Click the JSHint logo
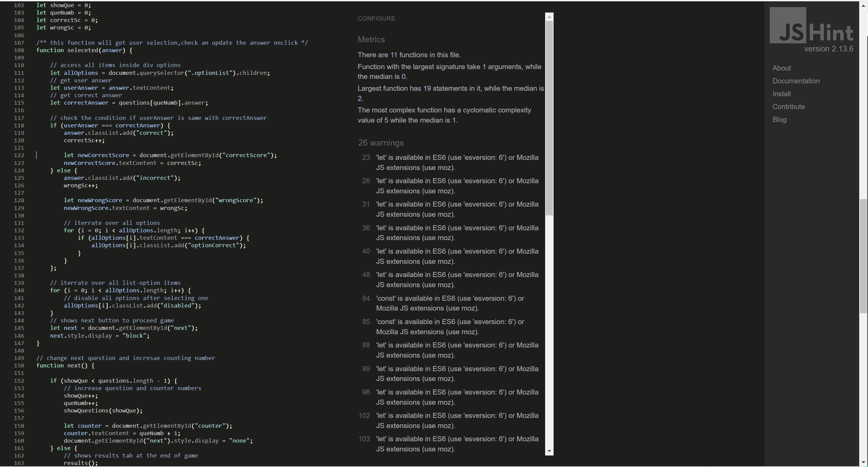868x467 pixels. (811, 26)
